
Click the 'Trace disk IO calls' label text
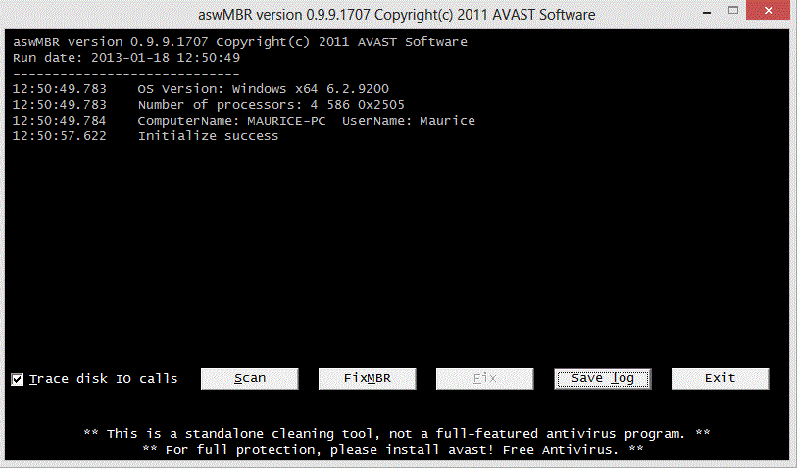click(103, 379)
